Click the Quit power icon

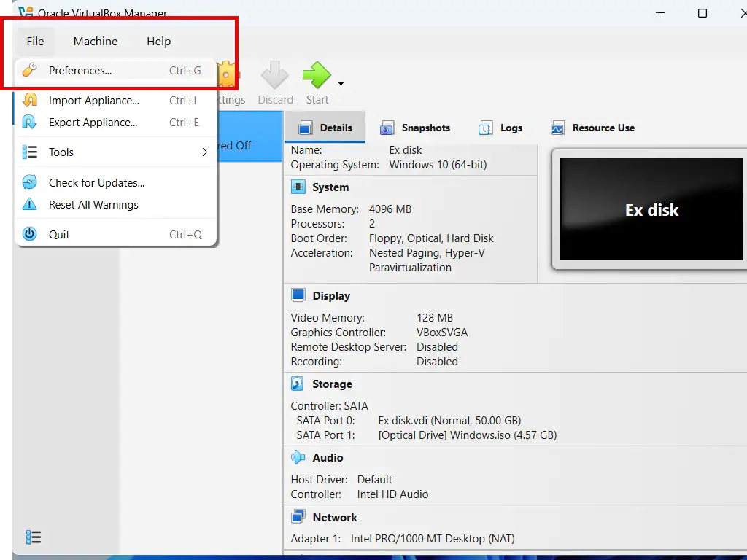30,235
